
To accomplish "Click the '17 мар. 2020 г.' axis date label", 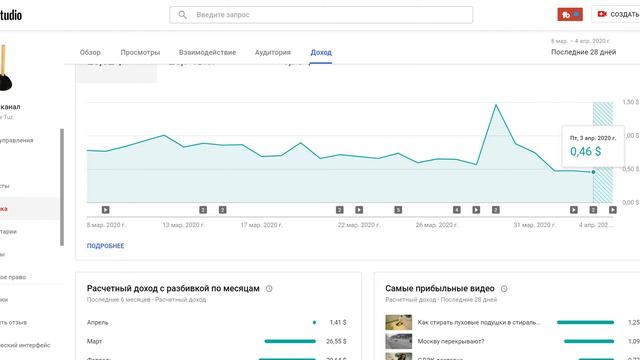I will tap(261, 225).
